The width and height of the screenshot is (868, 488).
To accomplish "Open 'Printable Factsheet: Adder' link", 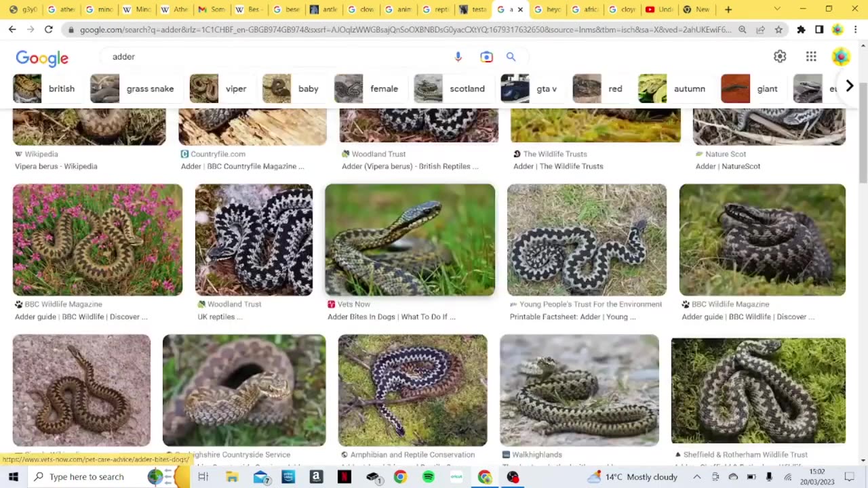I will click(573, 317).
